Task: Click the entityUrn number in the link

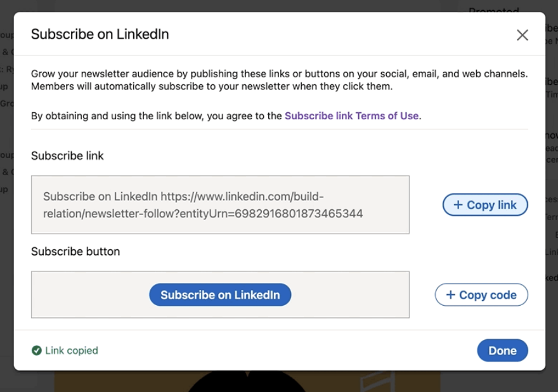Action: click(299, 214)
